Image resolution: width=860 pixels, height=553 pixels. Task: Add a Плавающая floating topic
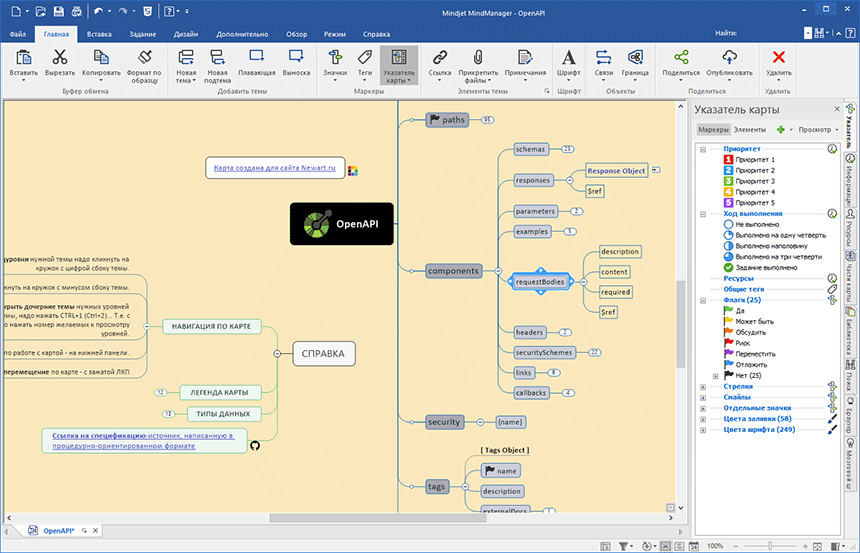[256, 57]
